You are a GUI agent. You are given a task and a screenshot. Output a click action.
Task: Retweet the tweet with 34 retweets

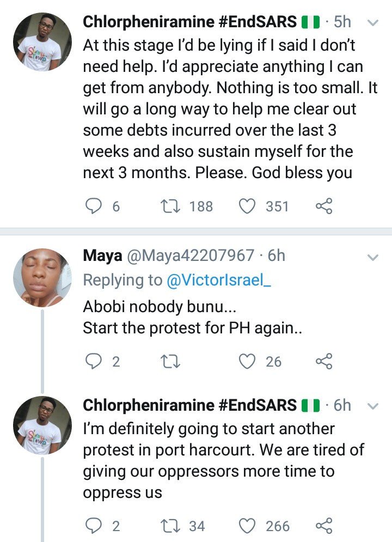pos(170,526)
